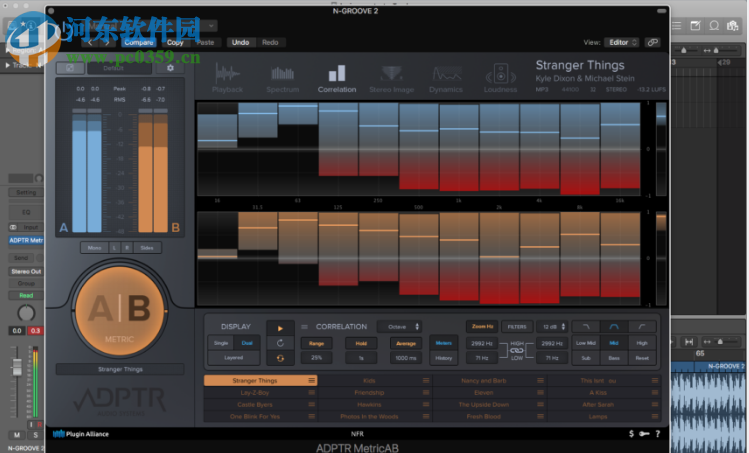Click the 25% range value field

click(x=316, y=358)
